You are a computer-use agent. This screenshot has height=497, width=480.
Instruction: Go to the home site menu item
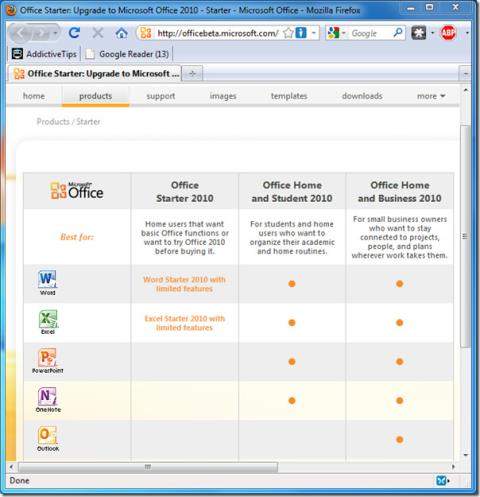click(x=34, y=96)
